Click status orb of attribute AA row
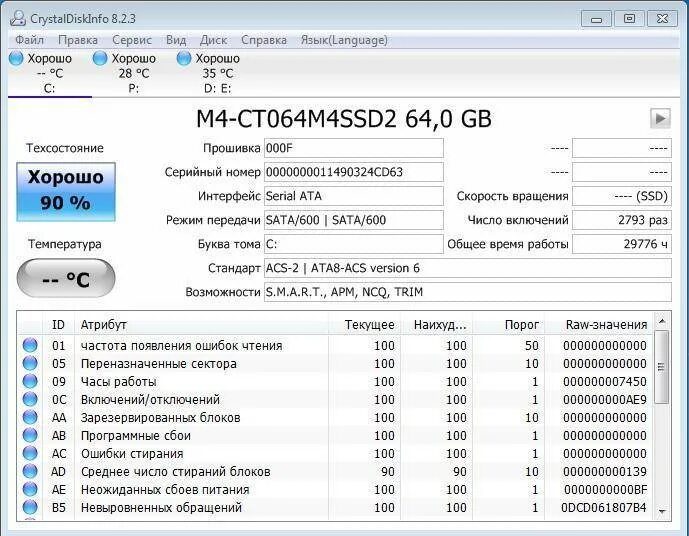 (30, 417)
